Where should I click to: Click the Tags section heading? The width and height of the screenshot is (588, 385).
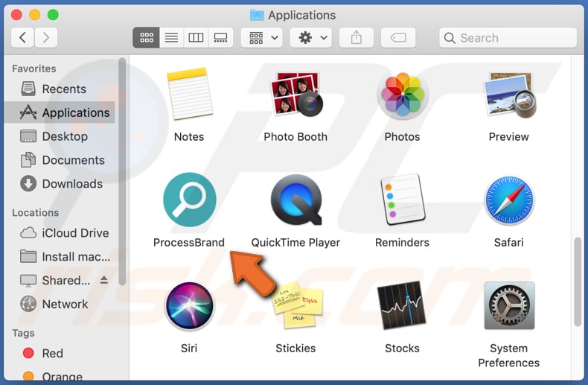point(23,333)
